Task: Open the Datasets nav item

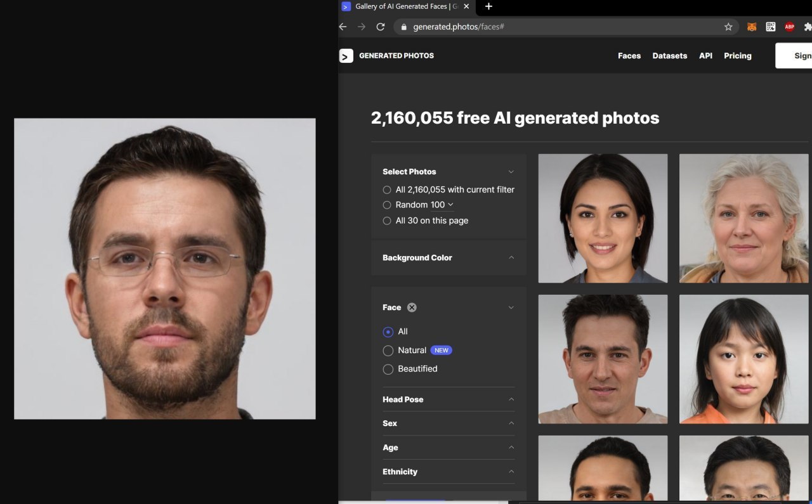Action: click(670, 56)
